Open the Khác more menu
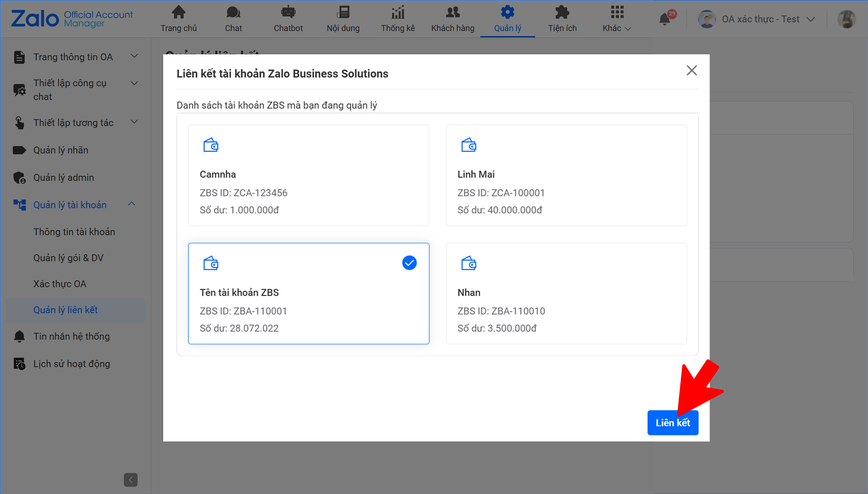Screen dimensions: 868x494 tap(617, 19)
